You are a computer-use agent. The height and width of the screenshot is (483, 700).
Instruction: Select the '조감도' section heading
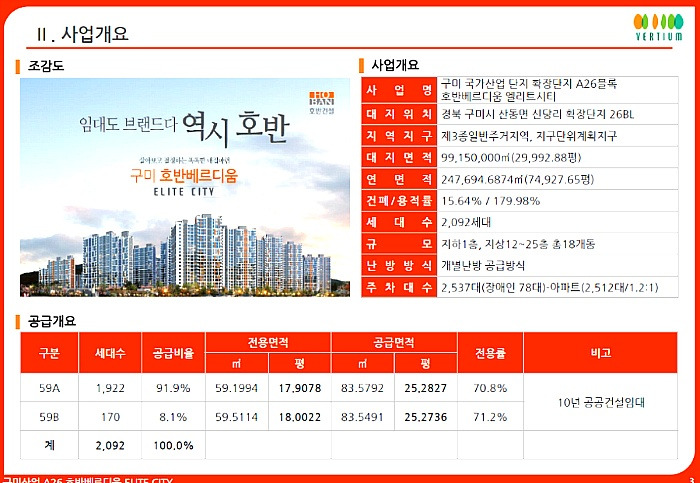coord(46,66)
